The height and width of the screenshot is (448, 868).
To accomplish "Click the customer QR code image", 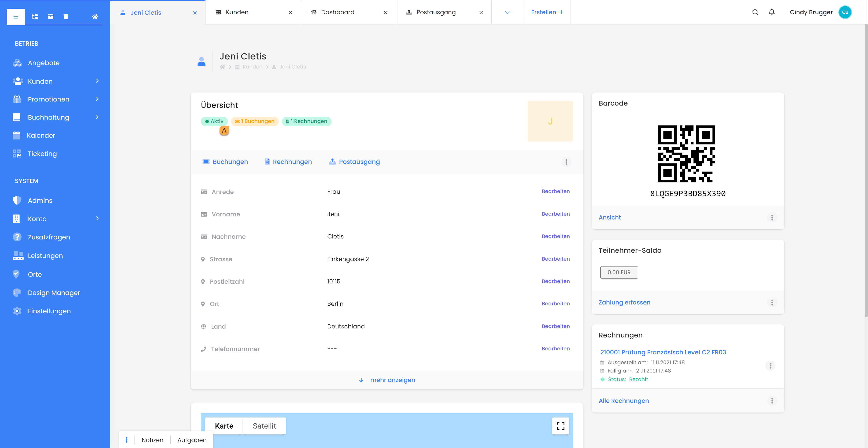I will coord(686,154).
